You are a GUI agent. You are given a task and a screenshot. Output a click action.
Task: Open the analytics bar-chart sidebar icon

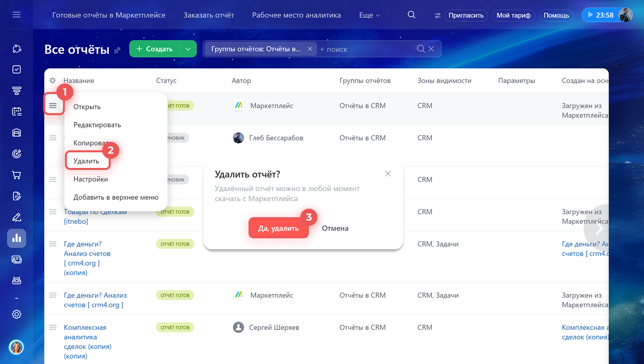click(16, 238)
